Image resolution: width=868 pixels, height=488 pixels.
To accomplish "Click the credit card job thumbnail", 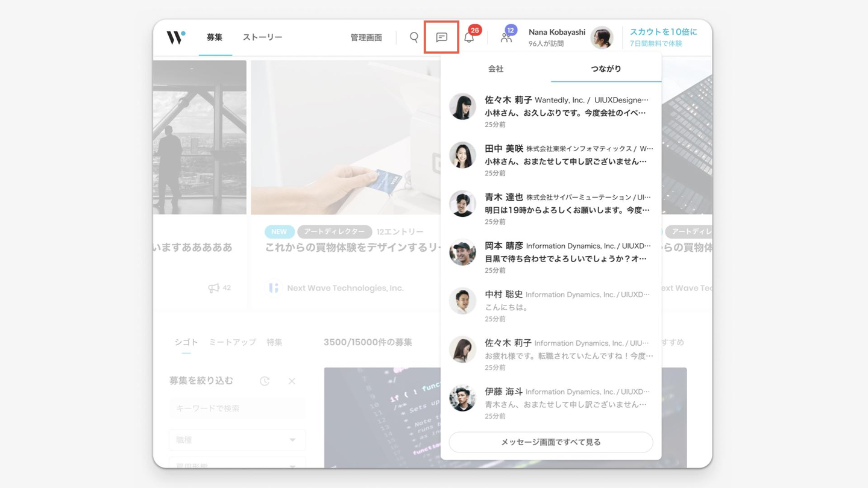I will pos(346,137).
